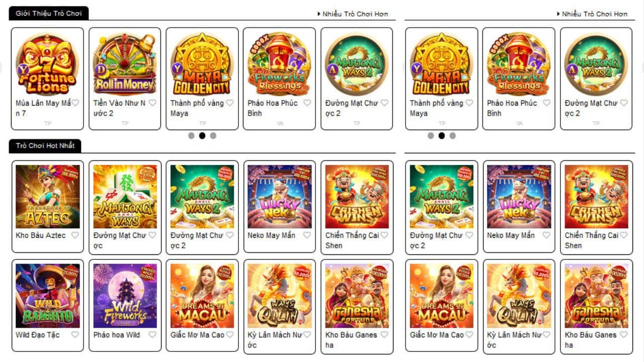This screenshot has height=362, width=644.
Task: Open Ganesha Fortune in the row with Wild Bandito
Action: tap(357, 296)
